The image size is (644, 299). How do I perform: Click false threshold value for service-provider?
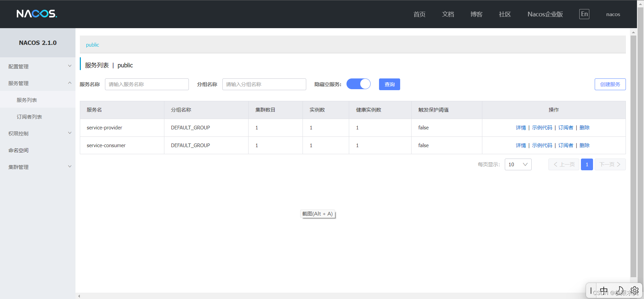pyautogui.click(x=423, y=127)
